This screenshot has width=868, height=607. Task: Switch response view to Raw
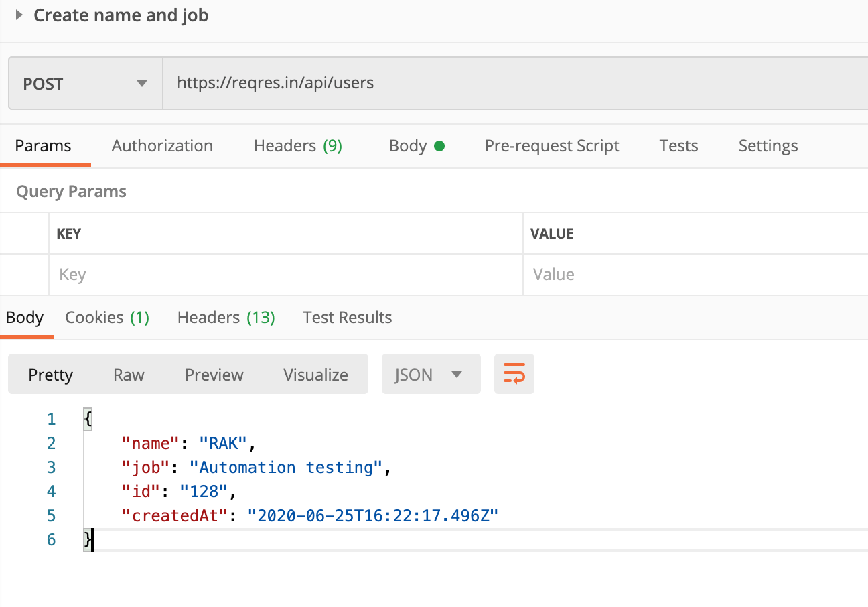[x=129, y=375]
